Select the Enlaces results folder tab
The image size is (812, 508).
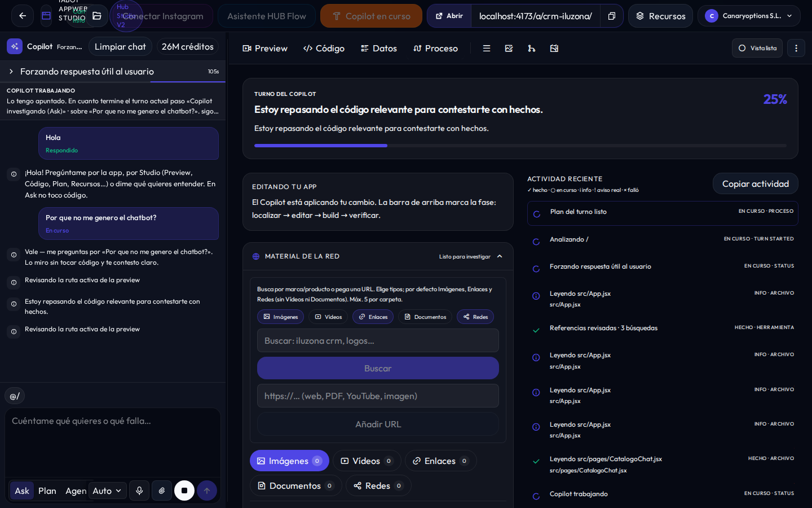441,461
